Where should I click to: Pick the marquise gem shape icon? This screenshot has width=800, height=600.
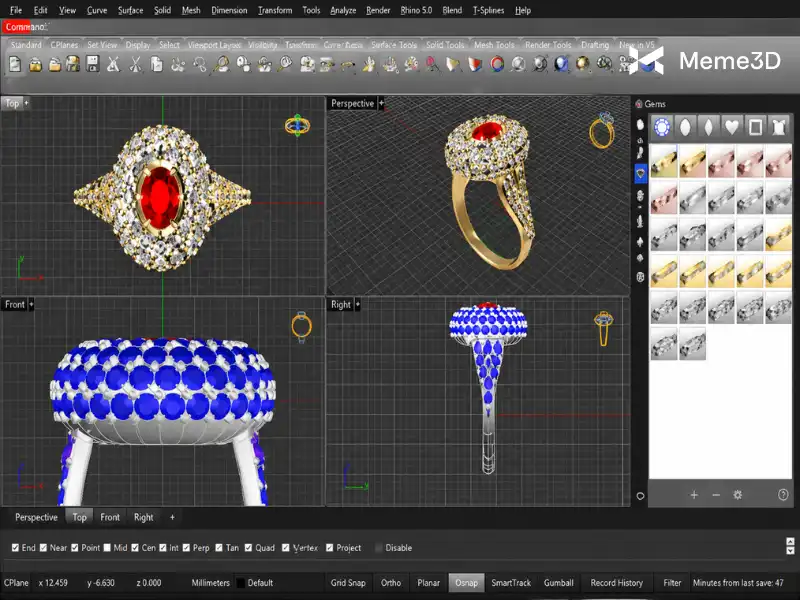[708, 127]
